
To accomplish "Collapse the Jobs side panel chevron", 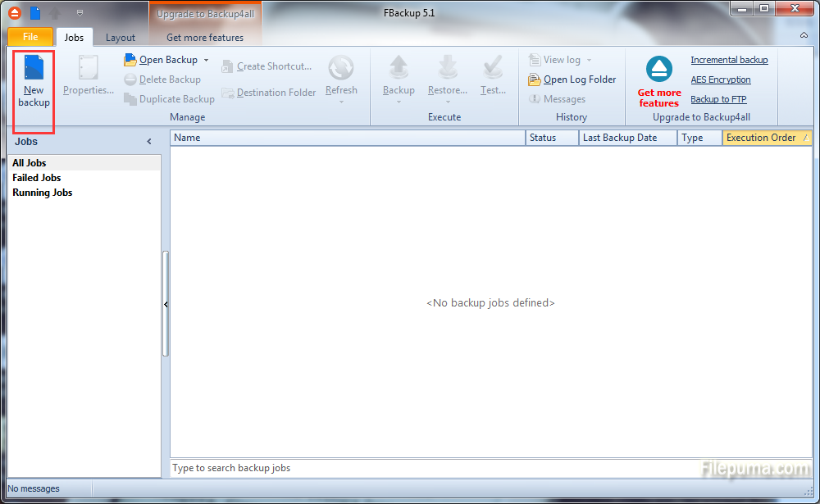I will pos(149,142).
